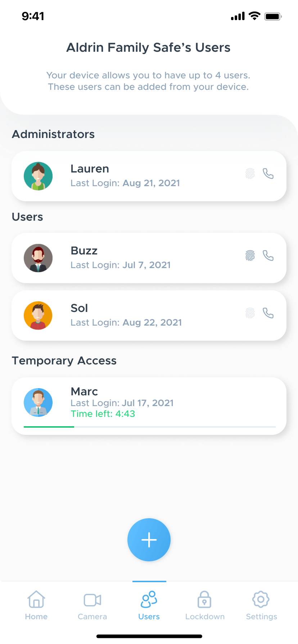Image resolution: width=298 pixels, height=644 pixels.
Task: Tap Marc's blue avatar
Action: point(38,402)
